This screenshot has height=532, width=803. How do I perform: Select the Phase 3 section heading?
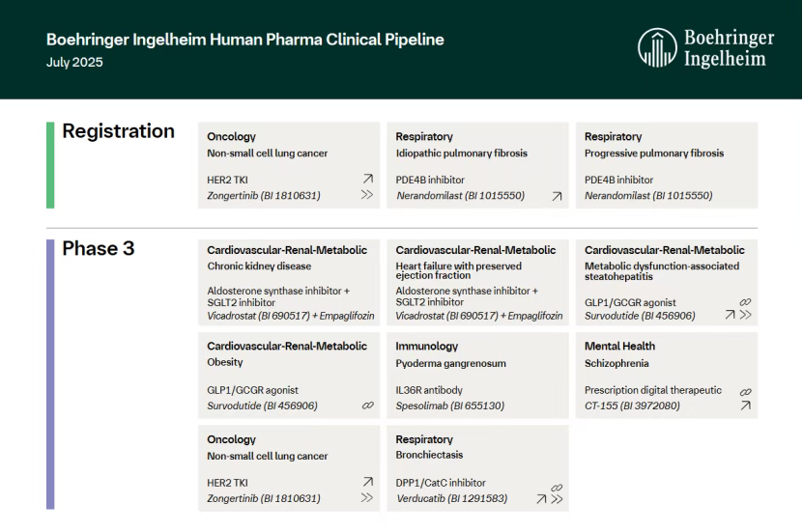tap(99, 249)
